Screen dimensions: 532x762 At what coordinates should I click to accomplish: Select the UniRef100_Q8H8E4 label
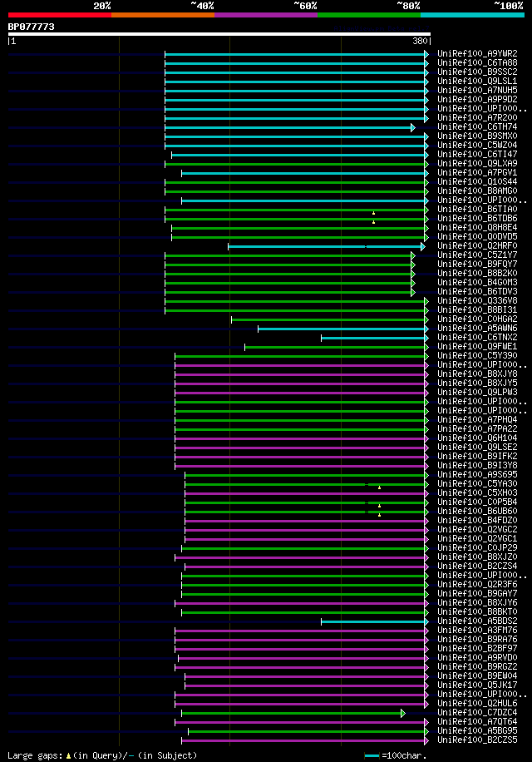[477, 227]
